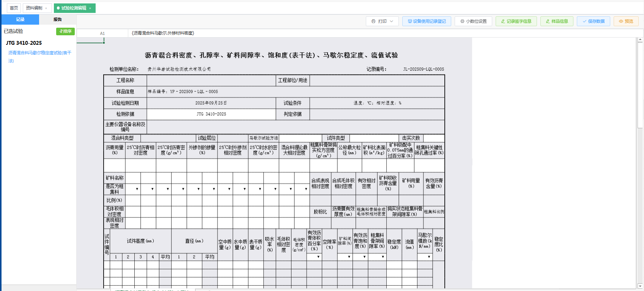Click the eye icon on 预览
This screenshot has height=291, width=644.
tap(621, 21)
